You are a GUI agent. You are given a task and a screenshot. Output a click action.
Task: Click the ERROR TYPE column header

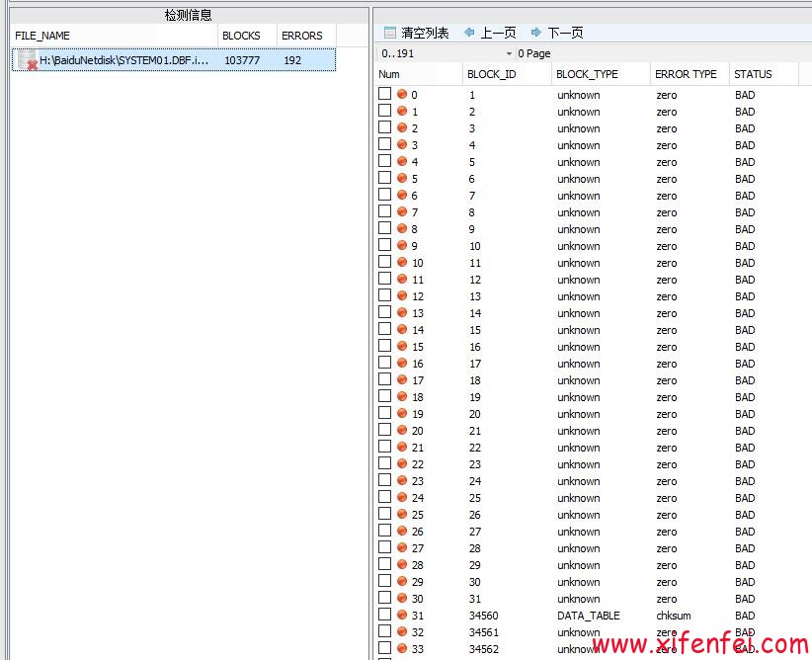point(690,74)
